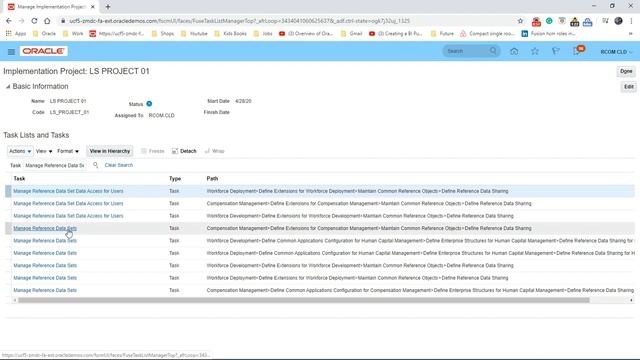Click in the Task search input field

click(55, 165)
